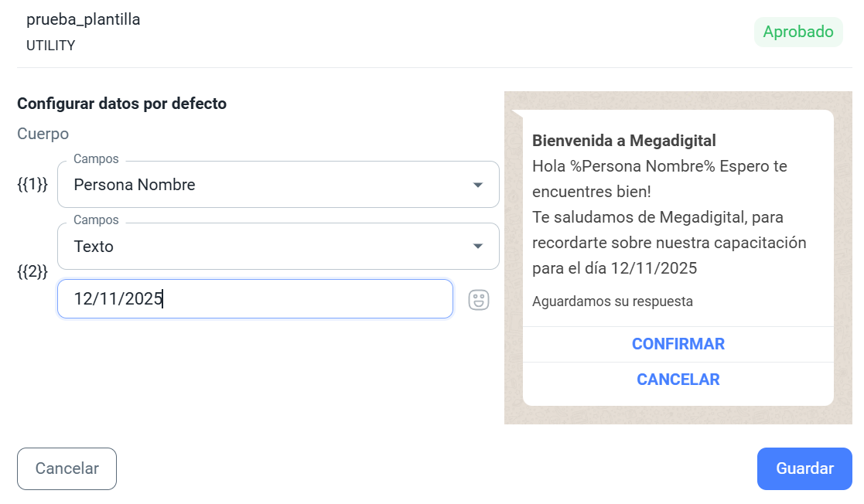Open the Texto Campos combo box
This screenshot has width=864, height=504.
(x=263, y=247)
